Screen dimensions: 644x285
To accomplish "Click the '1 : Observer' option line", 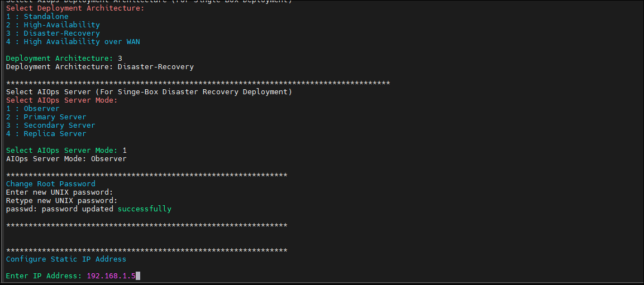I will (x=33, y=109).
